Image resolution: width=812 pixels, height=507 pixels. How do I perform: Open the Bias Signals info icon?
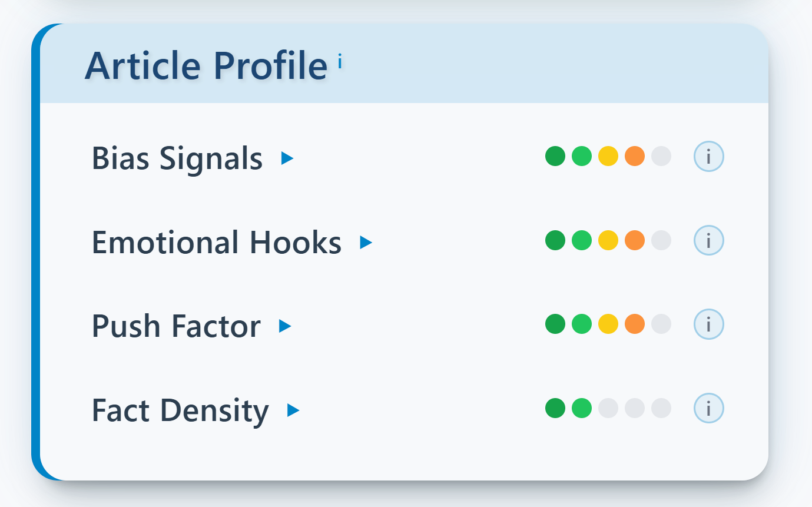(x=708, y=156)
